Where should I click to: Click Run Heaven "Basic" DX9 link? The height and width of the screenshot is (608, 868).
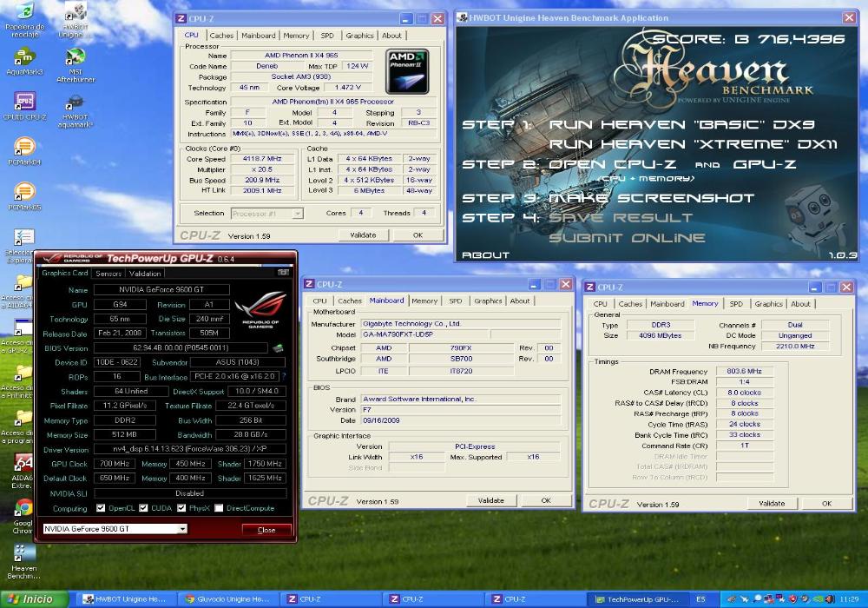point(681,124)
